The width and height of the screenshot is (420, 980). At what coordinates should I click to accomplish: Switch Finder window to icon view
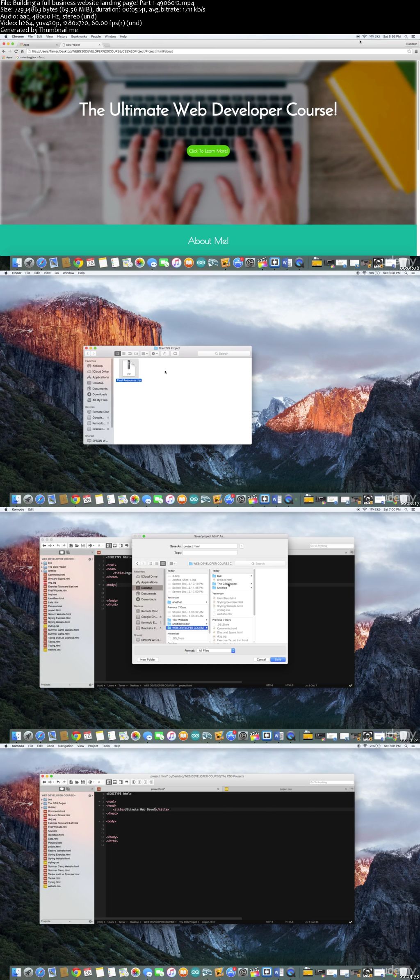pos(117,353)
